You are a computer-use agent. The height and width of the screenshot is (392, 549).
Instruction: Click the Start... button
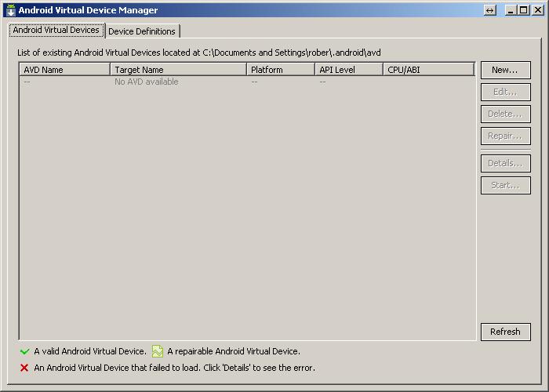pos(505,185)
